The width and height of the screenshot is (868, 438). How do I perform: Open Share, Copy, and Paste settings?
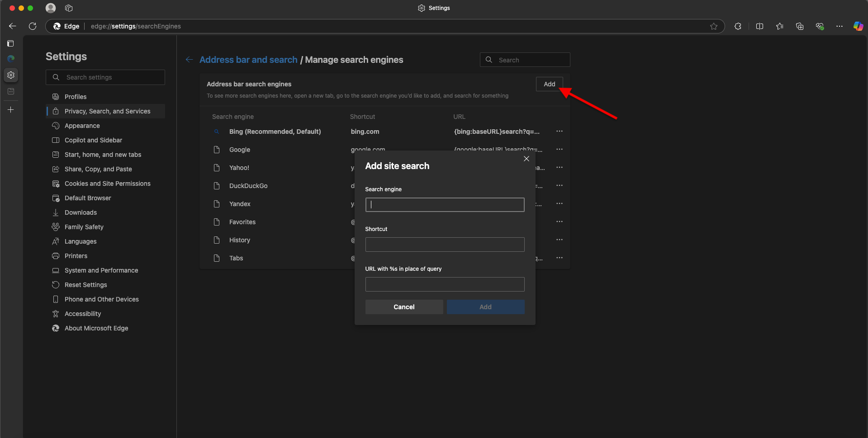click(x=105, y=169)
